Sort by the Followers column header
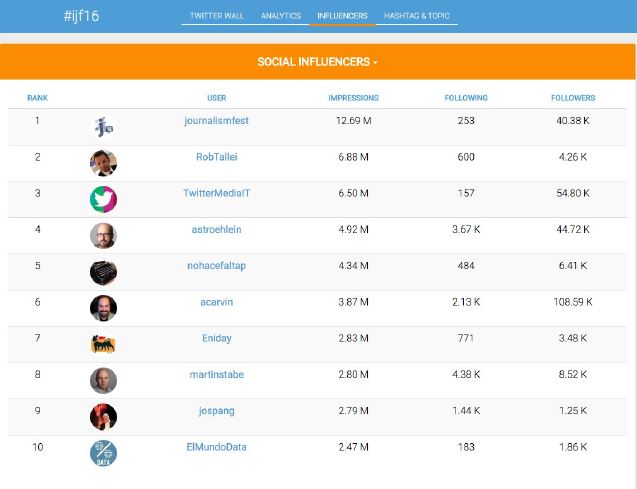 (573, 98)
